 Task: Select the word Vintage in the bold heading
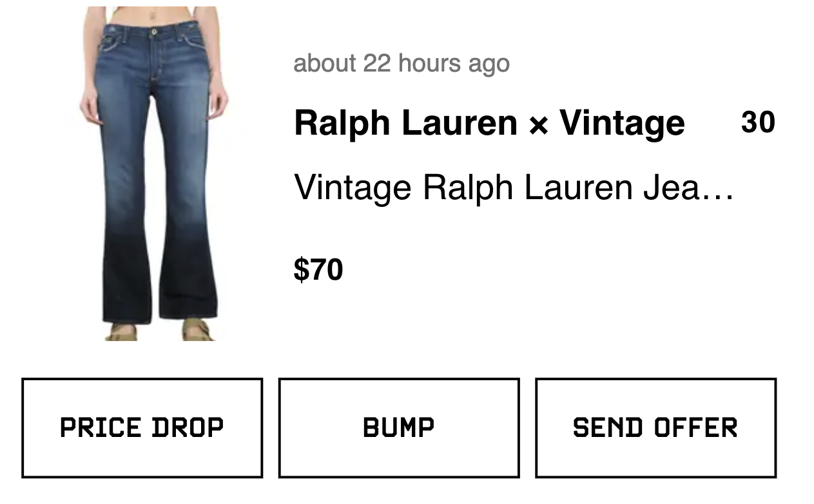622,123
